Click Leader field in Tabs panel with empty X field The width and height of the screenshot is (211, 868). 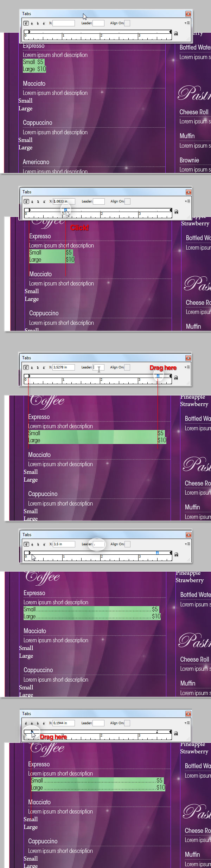(x=98, y=23)
